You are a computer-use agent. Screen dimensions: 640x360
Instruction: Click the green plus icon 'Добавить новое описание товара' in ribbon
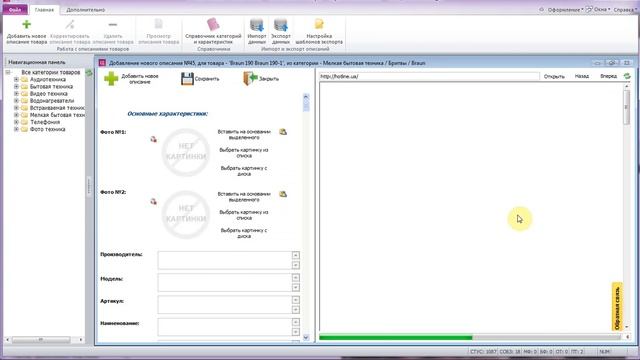27,24
